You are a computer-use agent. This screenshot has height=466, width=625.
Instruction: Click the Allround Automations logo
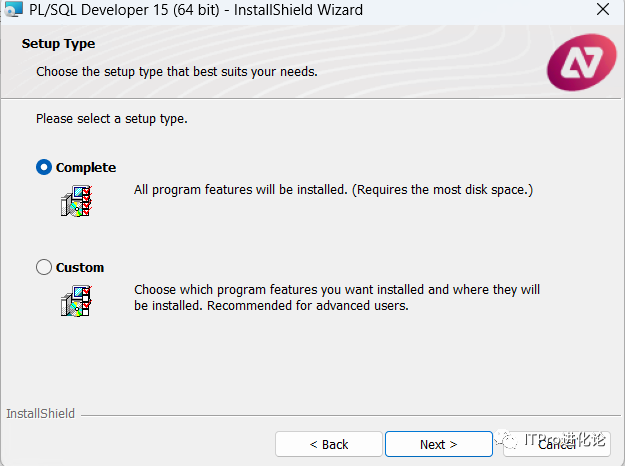point(582,62)
